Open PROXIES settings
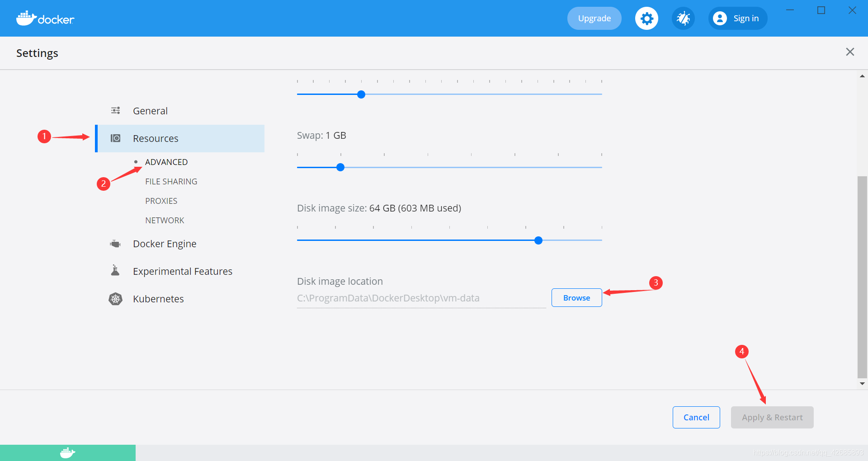Viewport: 868px width, 461px height. (161, 201)
